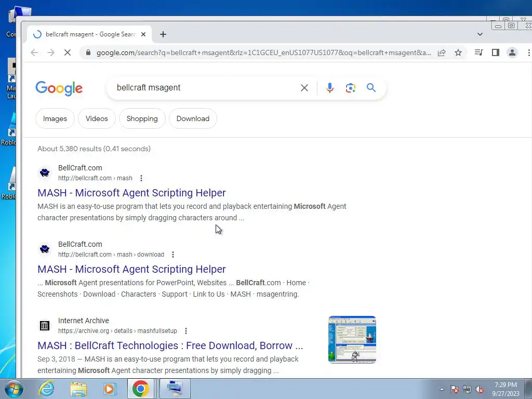Click the Internet Archive site name

(84, 321)
